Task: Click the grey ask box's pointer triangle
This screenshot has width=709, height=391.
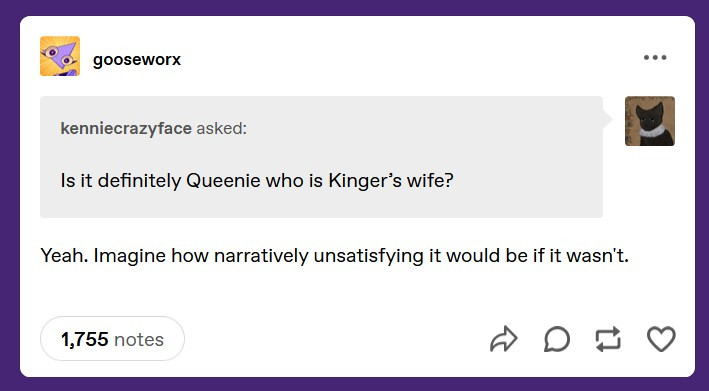Action: click(607, 120)
